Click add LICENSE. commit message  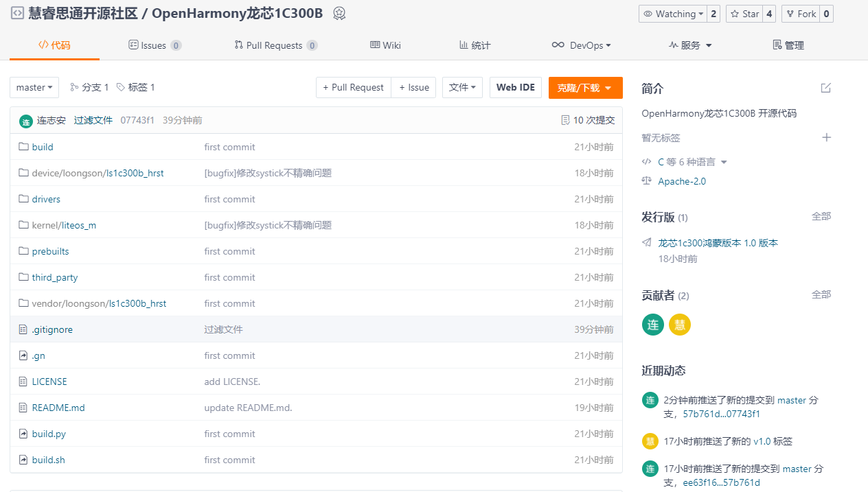(232, 382)
